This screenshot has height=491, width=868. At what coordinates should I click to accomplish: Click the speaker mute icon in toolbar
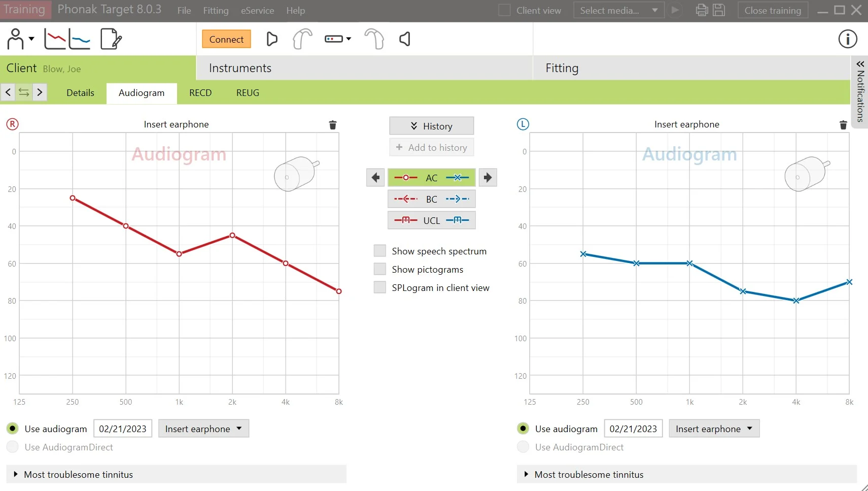pos(405,39)
